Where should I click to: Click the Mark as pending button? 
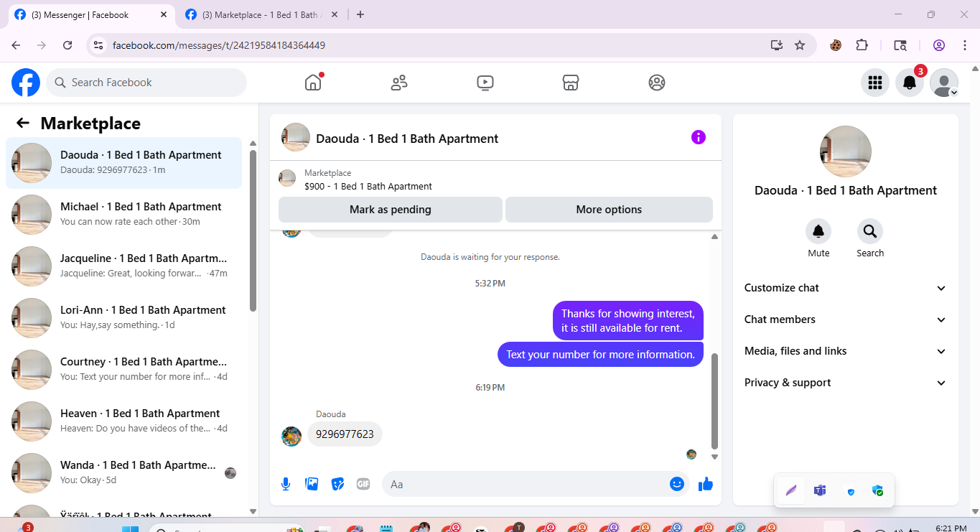(391, 210)
